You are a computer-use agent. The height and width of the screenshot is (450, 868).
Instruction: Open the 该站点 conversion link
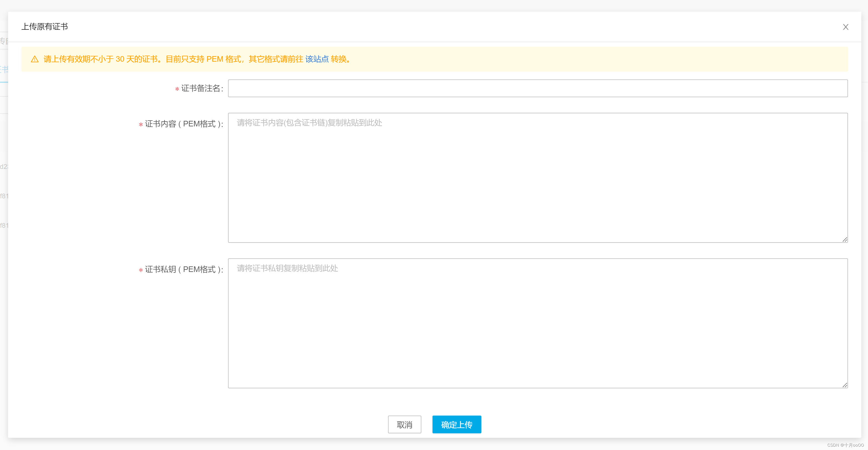316,59
